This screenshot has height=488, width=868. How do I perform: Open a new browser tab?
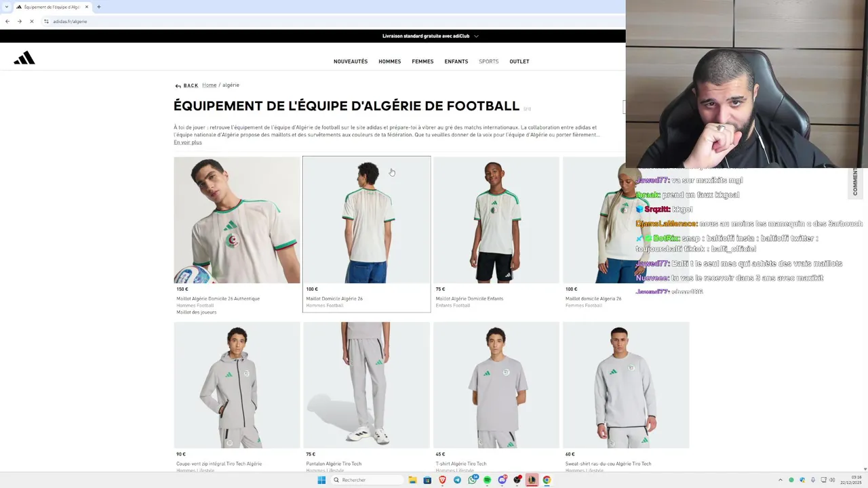pyautogui.click(x=98, y=7)
